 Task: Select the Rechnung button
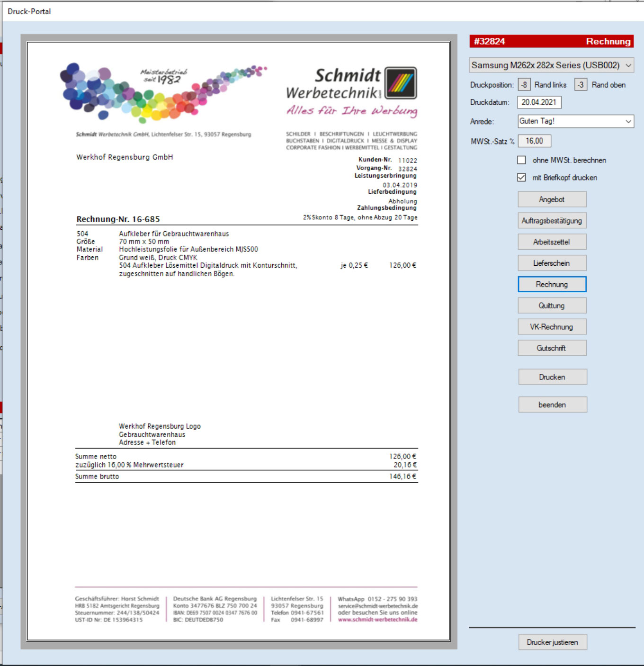click(552, 284)
